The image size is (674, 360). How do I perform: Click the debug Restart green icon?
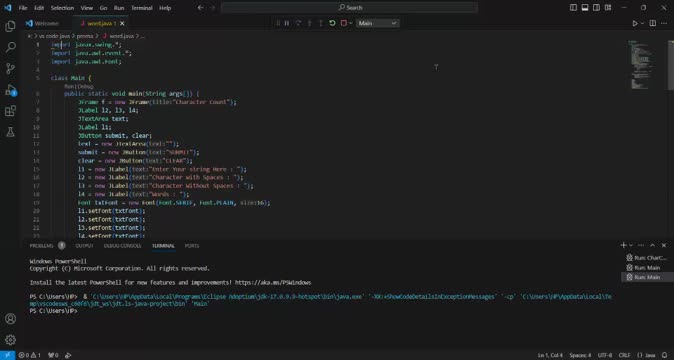point(332,23)
